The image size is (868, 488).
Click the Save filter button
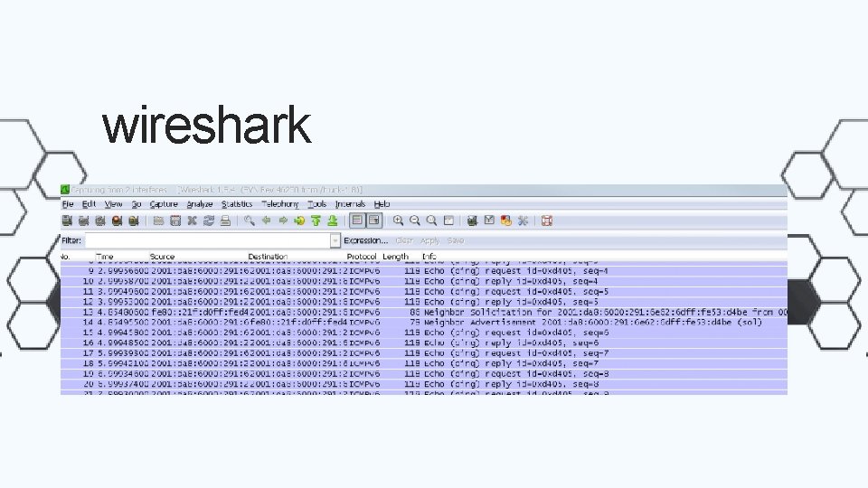(456, 240)
